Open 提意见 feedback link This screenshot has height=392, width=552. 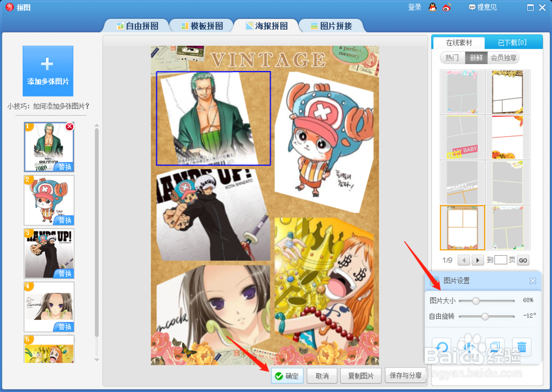pyautogui.click(x=482, y=7)
